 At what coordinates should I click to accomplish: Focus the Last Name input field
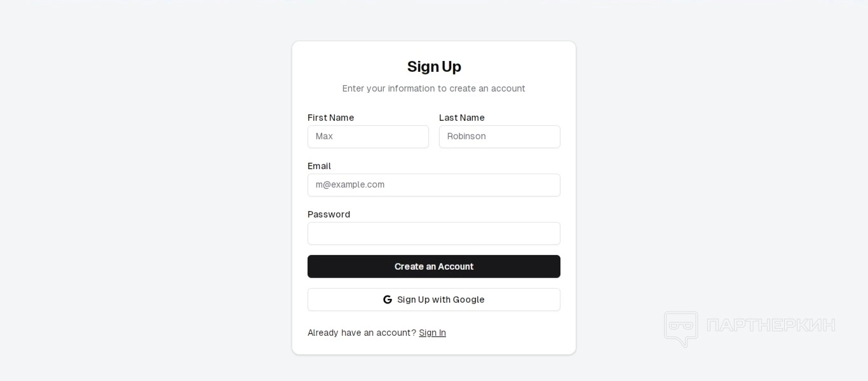pyautogui.click(x=499, y=137)
